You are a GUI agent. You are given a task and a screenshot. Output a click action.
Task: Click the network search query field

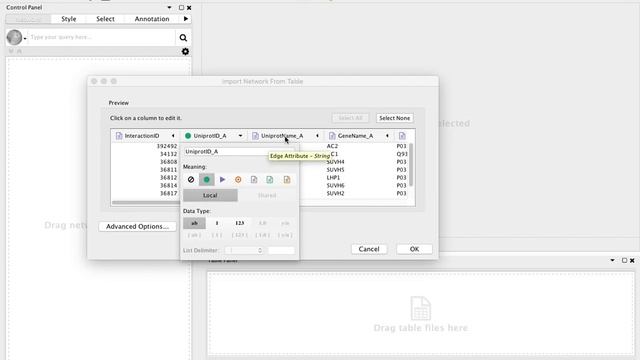(x=102, y=37)
